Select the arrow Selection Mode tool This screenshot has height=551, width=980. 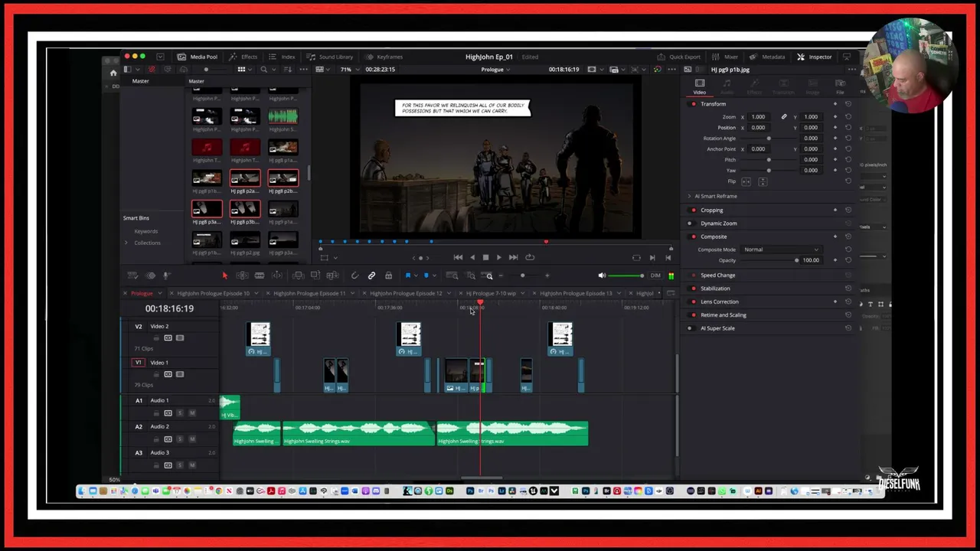click(224, 275)
